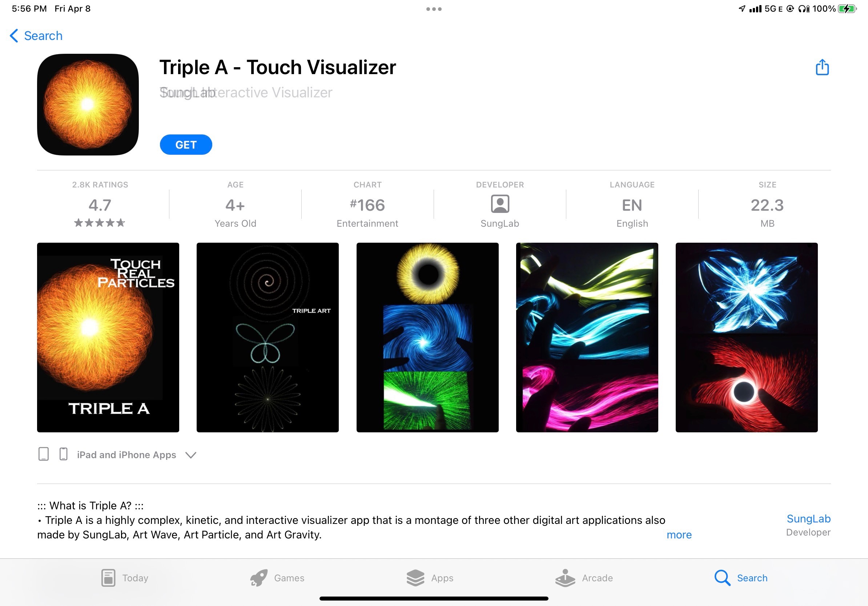
Task: Tap the battery status icon
Action: 847,9
